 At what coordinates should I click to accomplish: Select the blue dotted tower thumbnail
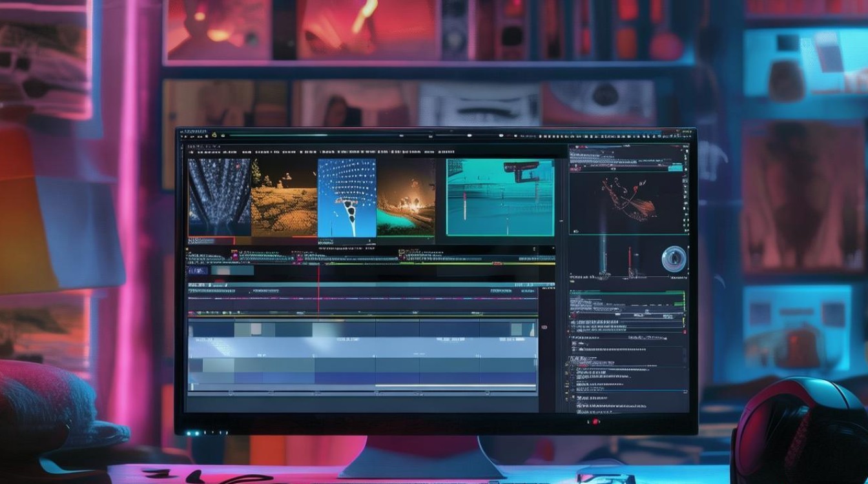coord(347,198)
